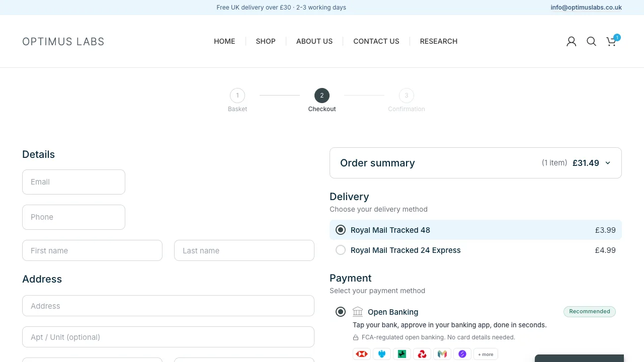Click the info@optimuslabs.co.uk email link
The height and width of the screenshot is (362, 644).
(x=586, y=8)
